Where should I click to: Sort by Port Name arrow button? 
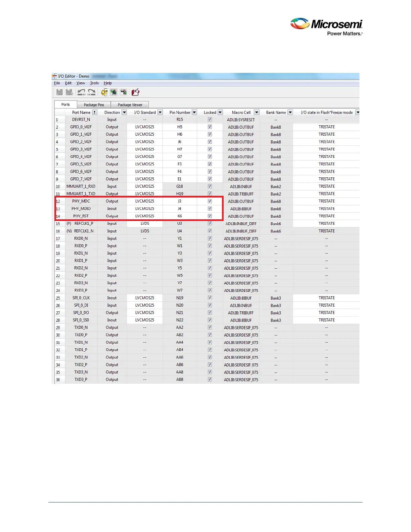pyautogui.click(x=95, y=113)
